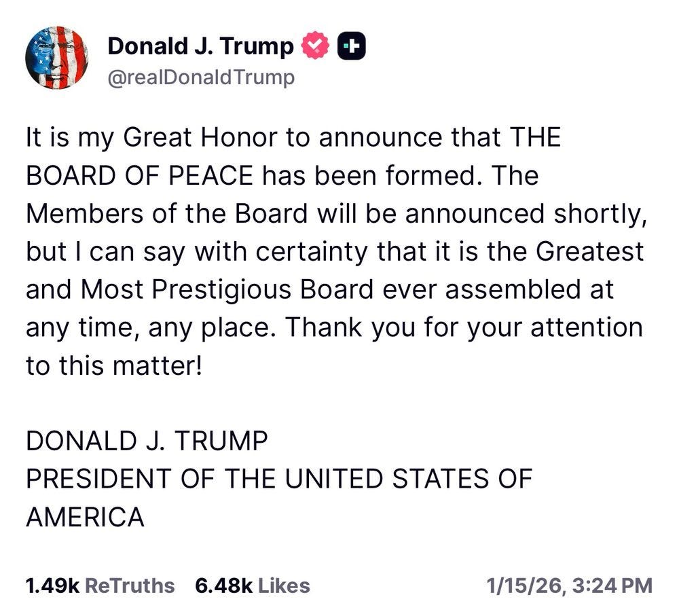Select the @realDonaldTrump handle
679x616 pixels.
click(198, 77)
